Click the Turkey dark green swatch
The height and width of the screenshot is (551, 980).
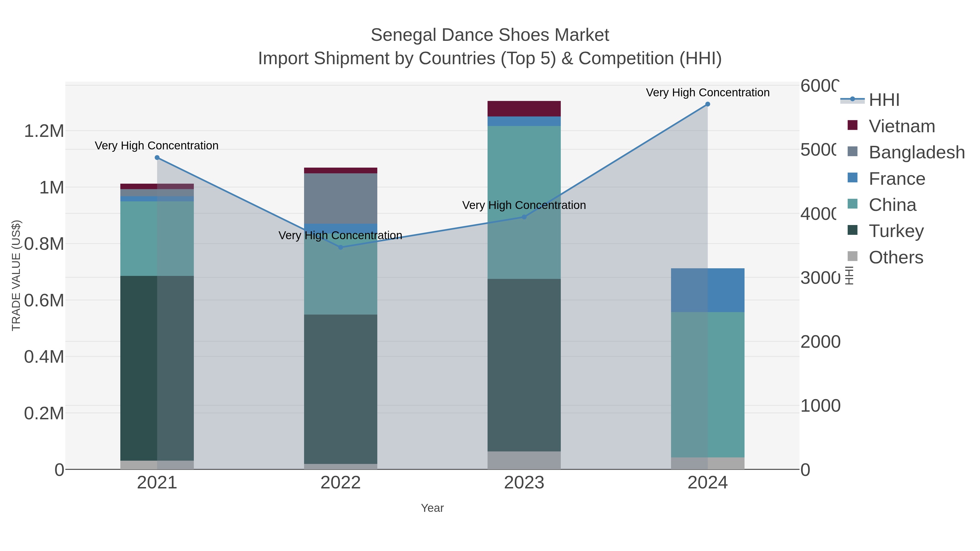[853, 230]
